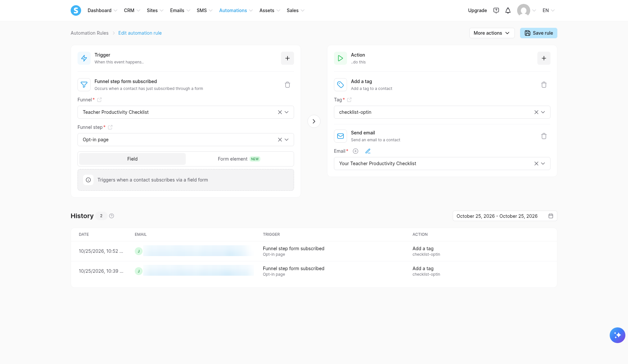Open the Assets menu
628x364 pixels.
coord(270,10)
